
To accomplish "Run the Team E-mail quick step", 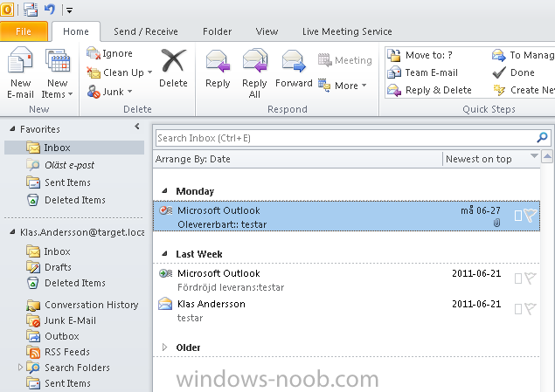I will tap(423, 72).
